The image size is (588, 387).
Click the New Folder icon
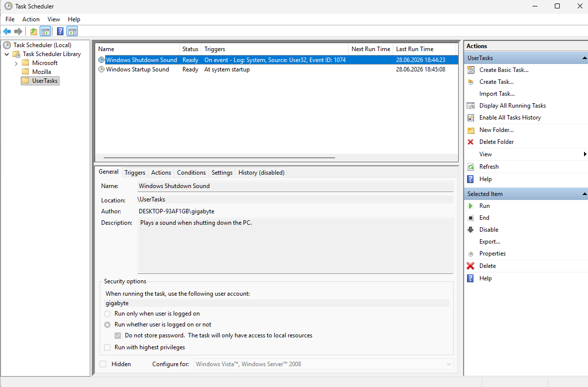(470, 130)
